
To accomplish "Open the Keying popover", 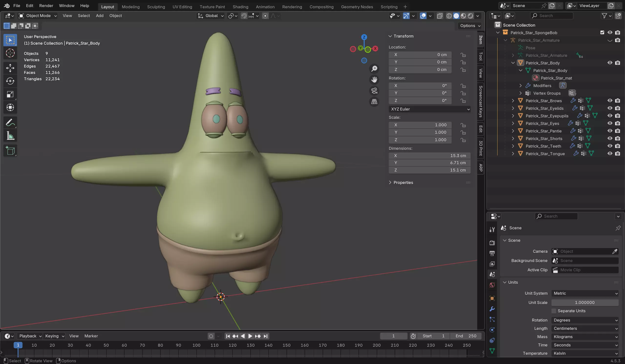I will (x=54, y=336).
